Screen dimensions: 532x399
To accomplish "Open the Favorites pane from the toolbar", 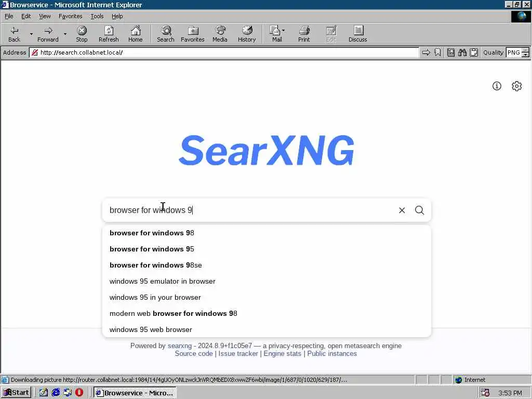I will tap(192, 34).
